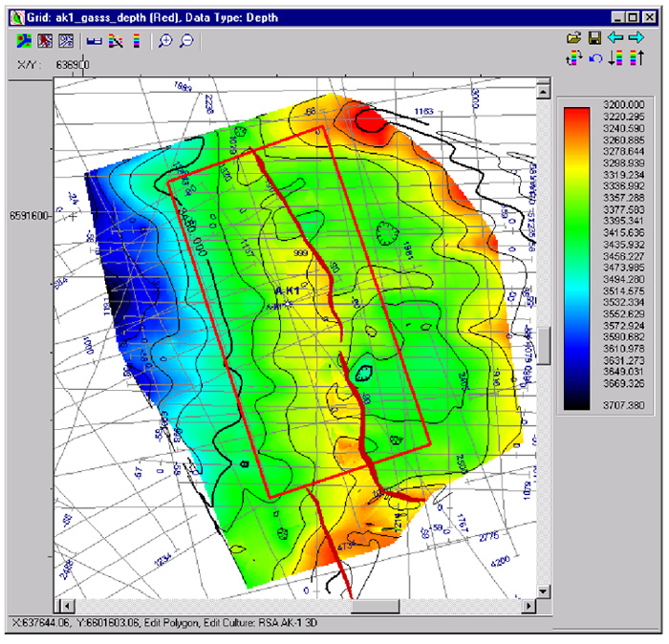Open a file with the yellow folder icon

tap(573, 38)
